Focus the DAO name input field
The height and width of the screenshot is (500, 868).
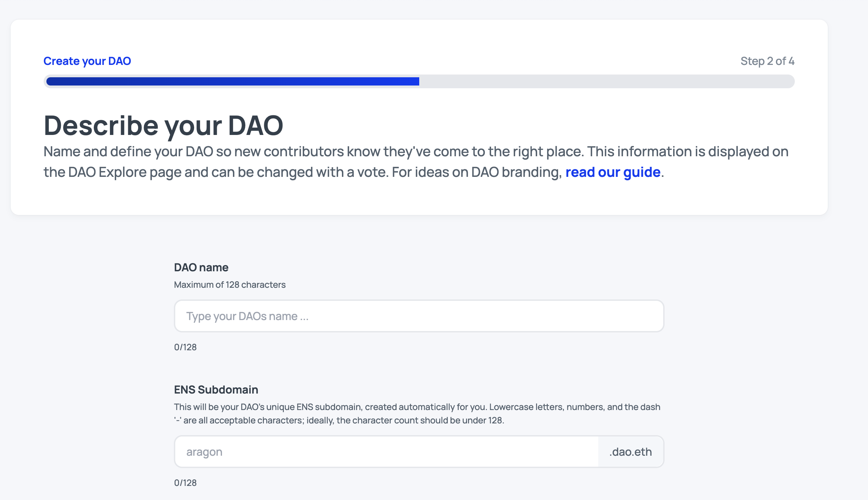(x=419, y=316)
